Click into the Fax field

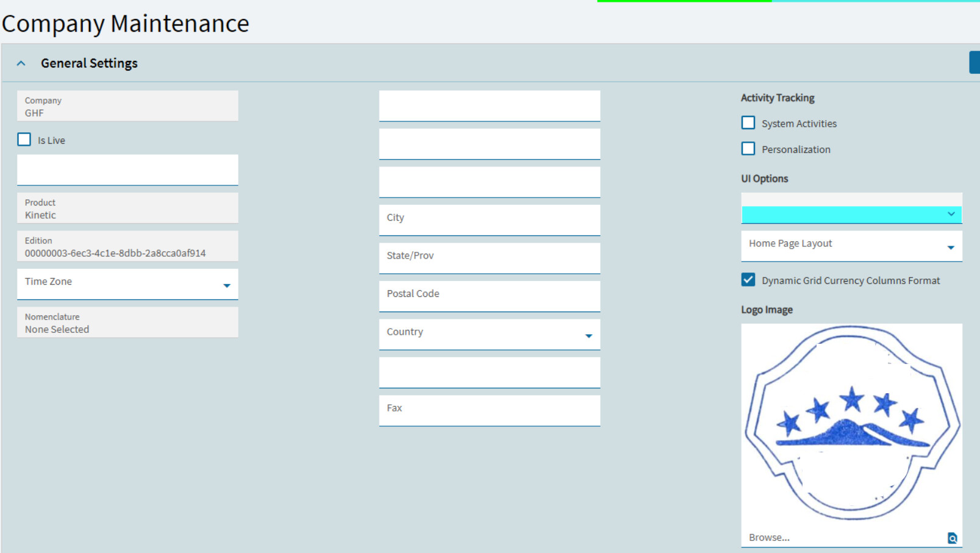point(490,411)
